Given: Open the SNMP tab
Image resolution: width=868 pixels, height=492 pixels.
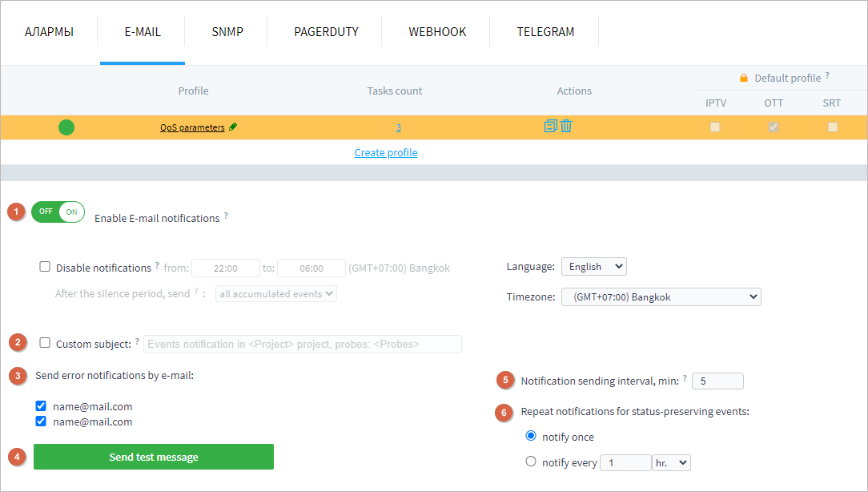Looking at the screenshot, I should coord(227,31).
